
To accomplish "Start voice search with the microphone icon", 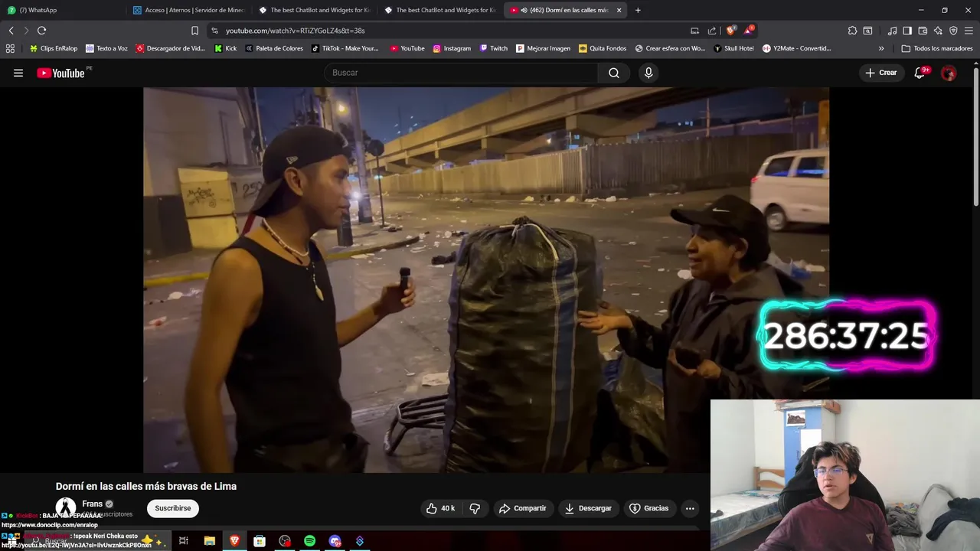I will pyautogui.click(x=648, y=73).
